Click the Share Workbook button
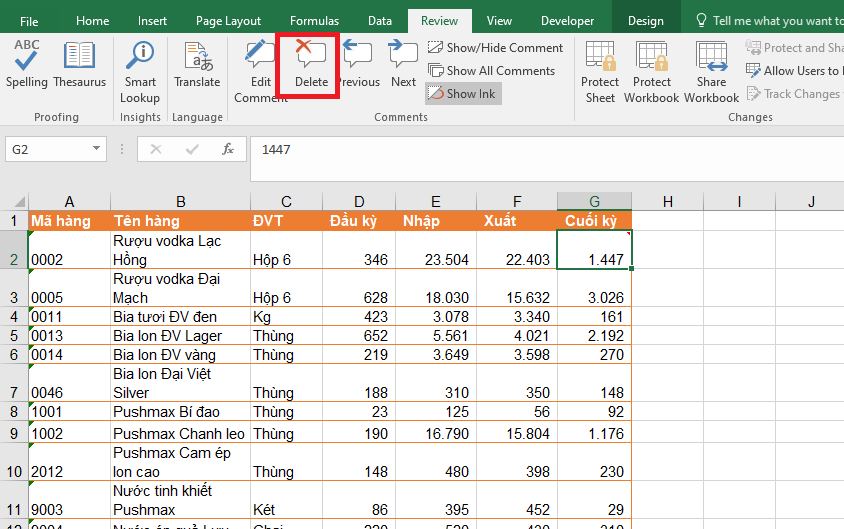 click(x=712, y=71)
